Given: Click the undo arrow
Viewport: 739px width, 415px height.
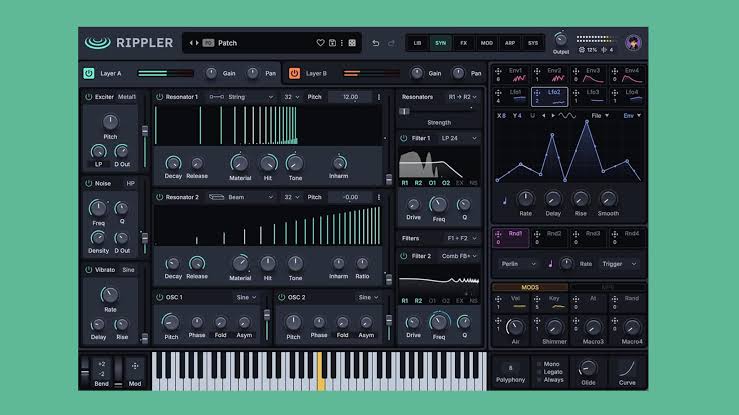Looking at the screenshot, I should coord(376,43).
